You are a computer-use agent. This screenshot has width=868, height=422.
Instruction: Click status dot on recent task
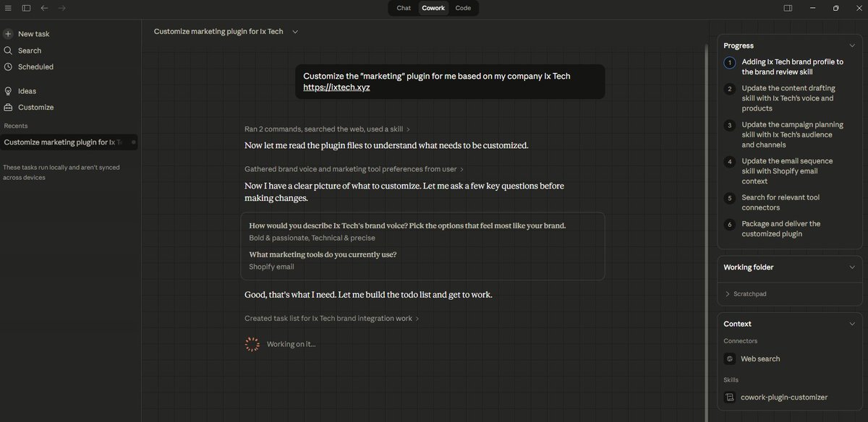tap(133, 142)
